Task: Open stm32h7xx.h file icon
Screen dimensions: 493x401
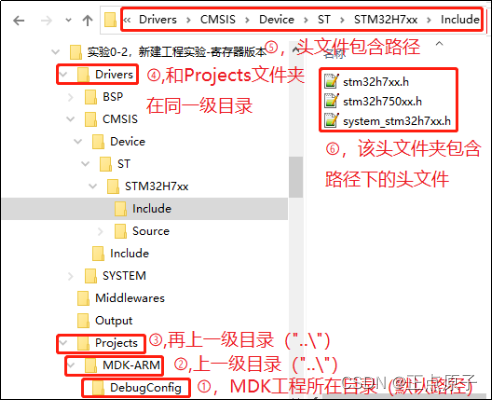Action: 331,82
